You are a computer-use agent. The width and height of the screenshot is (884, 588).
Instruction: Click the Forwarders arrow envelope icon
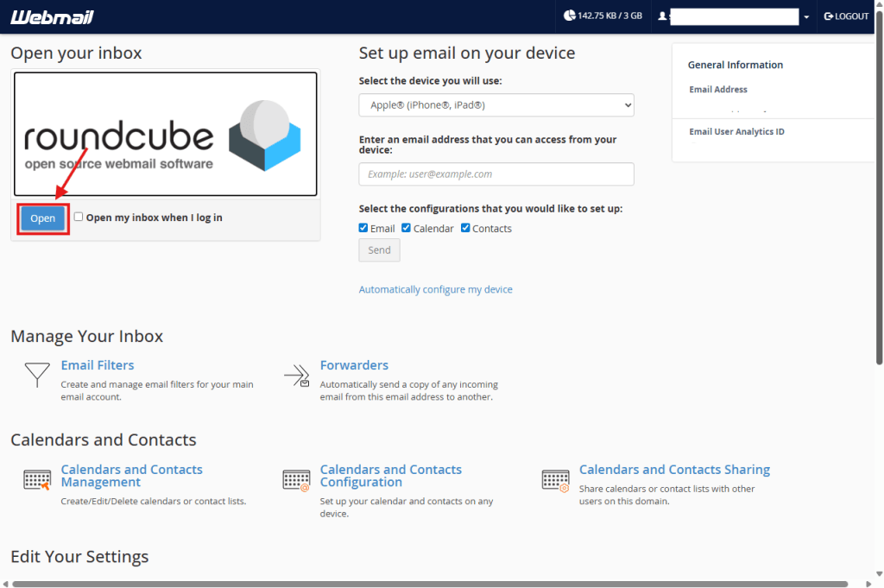pos(296,376)
